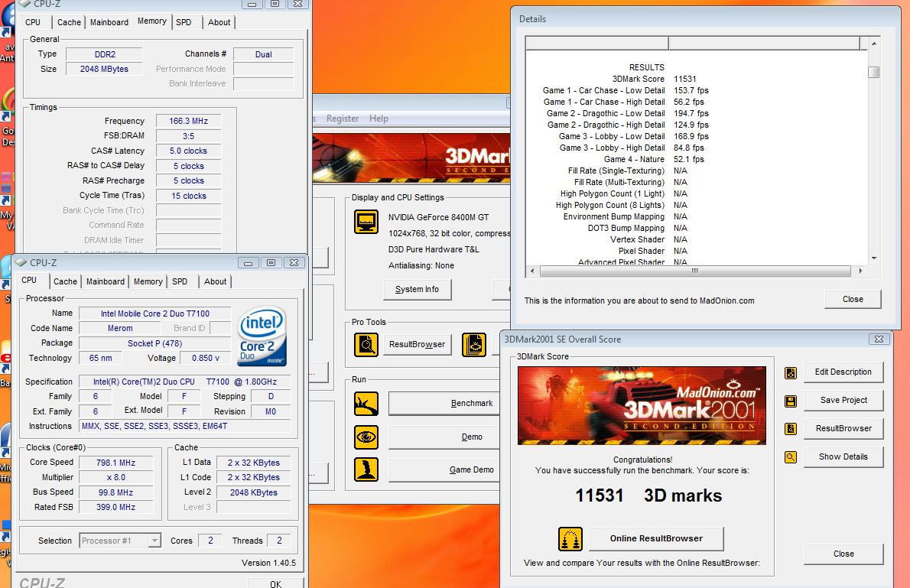Open the Online ResultBrowser

[656, 538]
